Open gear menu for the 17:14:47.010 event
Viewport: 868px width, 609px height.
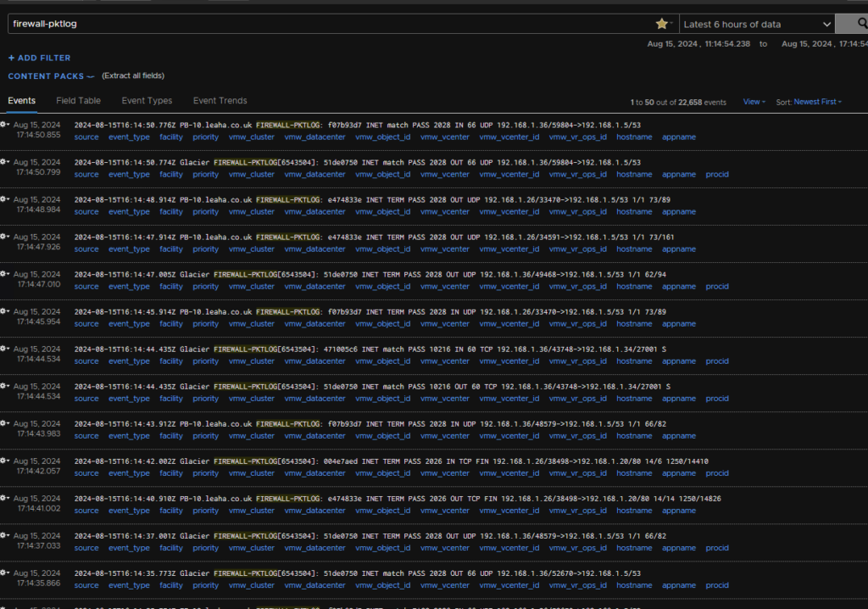5,274
